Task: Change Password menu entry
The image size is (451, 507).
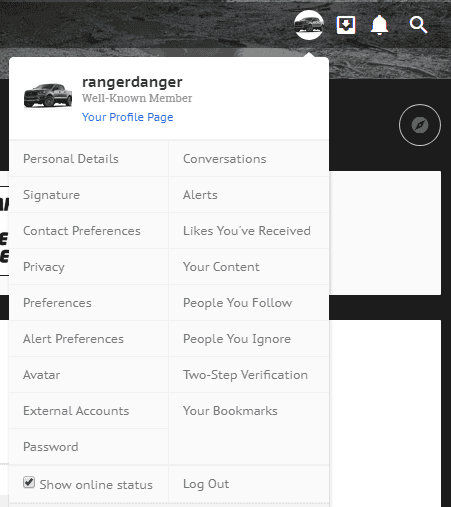Action: coord(89,447)
